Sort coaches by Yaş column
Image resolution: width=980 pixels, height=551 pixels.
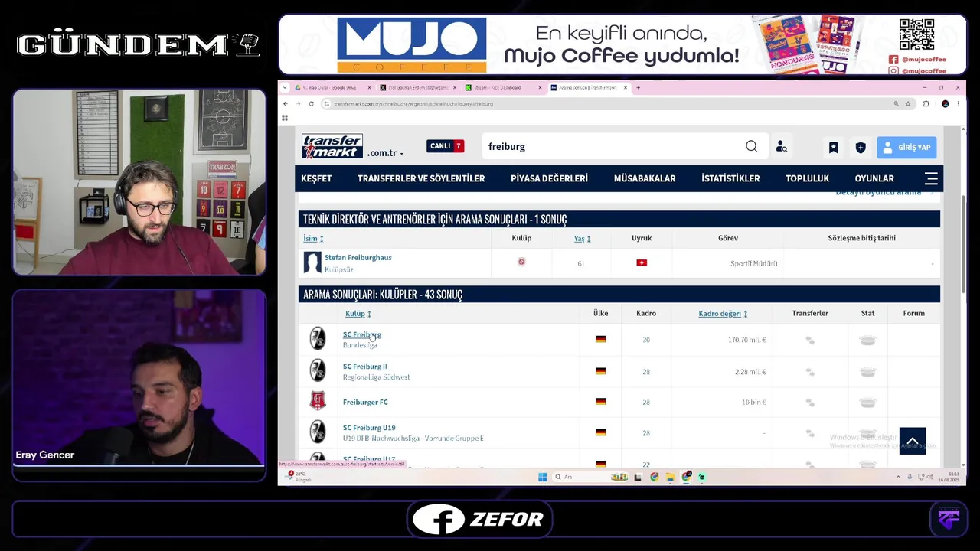[582, 238]
